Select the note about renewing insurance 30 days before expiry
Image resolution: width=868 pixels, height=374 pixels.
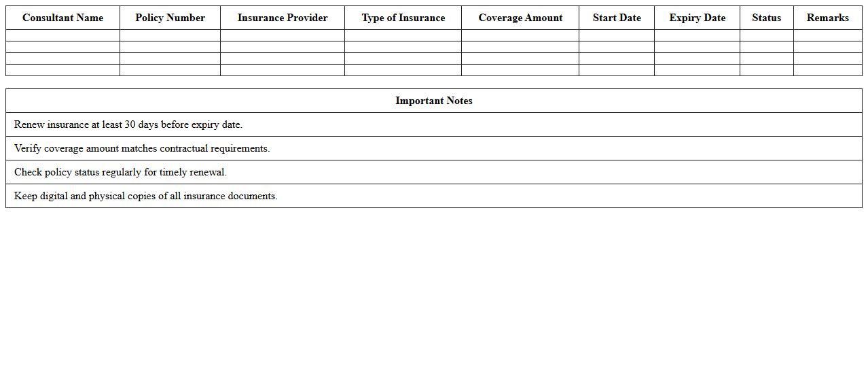click(x=434, y=124)
